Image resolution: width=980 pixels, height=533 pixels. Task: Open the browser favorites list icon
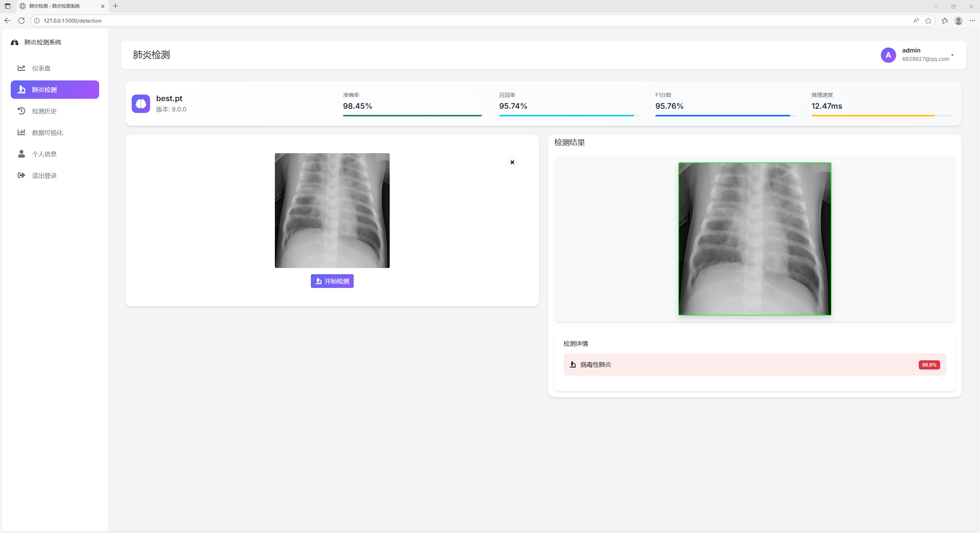pos(945,21)
